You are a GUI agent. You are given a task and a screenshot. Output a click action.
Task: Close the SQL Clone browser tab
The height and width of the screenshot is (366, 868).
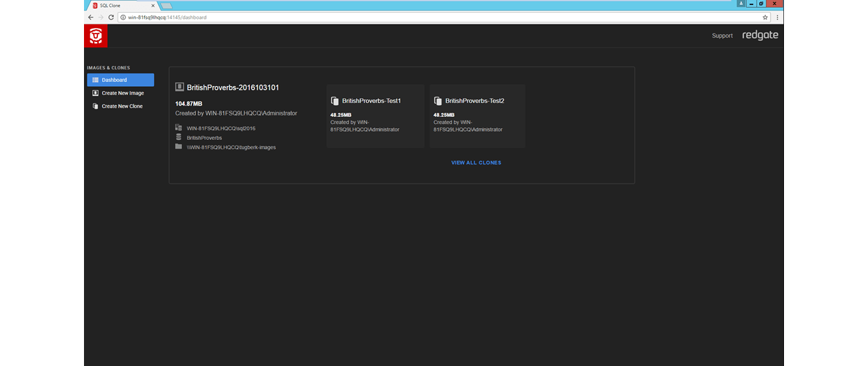click(x=153, y=6)
